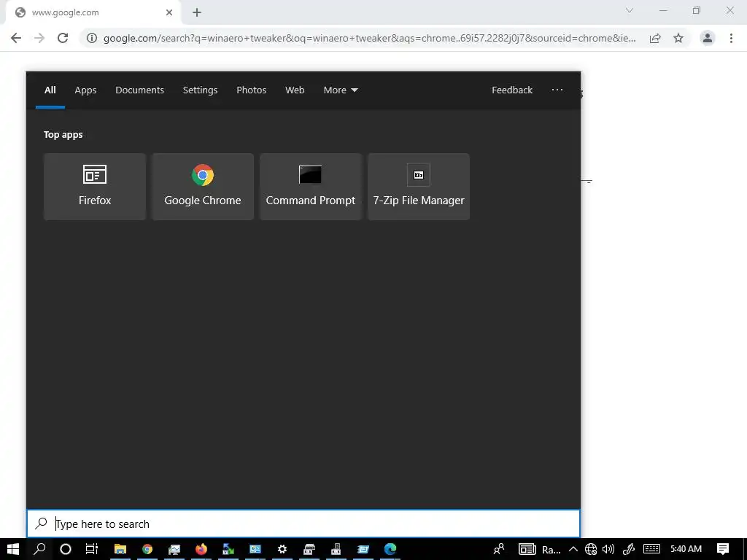This screenshot has height=560, width=747.
Task: View site information icon in address bar
Action: [x=91, y=38]
